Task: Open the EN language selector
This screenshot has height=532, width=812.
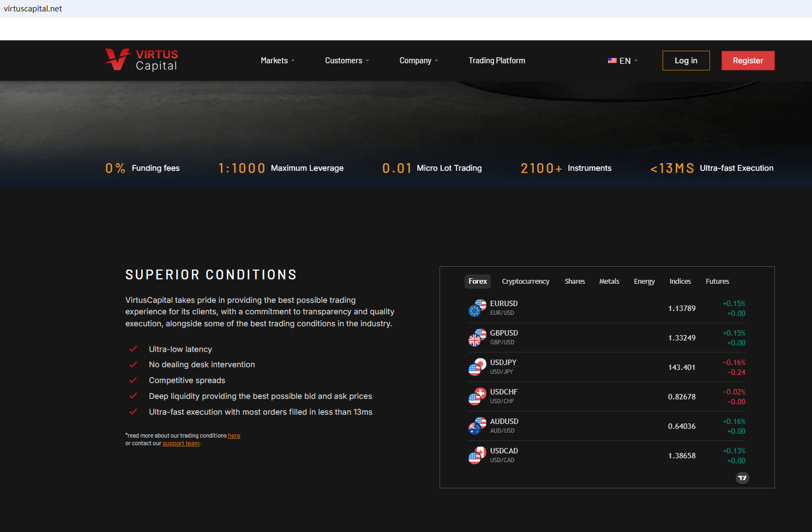Action: coord(623,61)
